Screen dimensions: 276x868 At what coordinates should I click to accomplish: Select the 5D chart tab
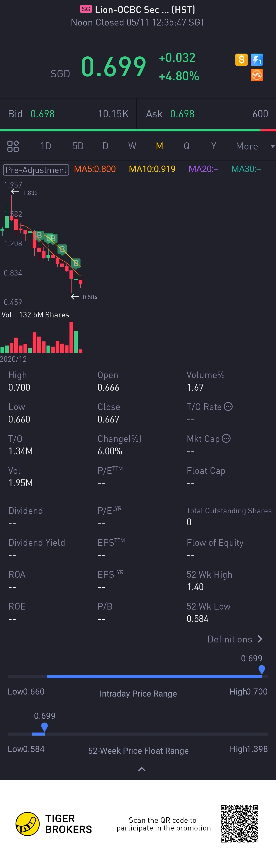(x=78, y=146)
